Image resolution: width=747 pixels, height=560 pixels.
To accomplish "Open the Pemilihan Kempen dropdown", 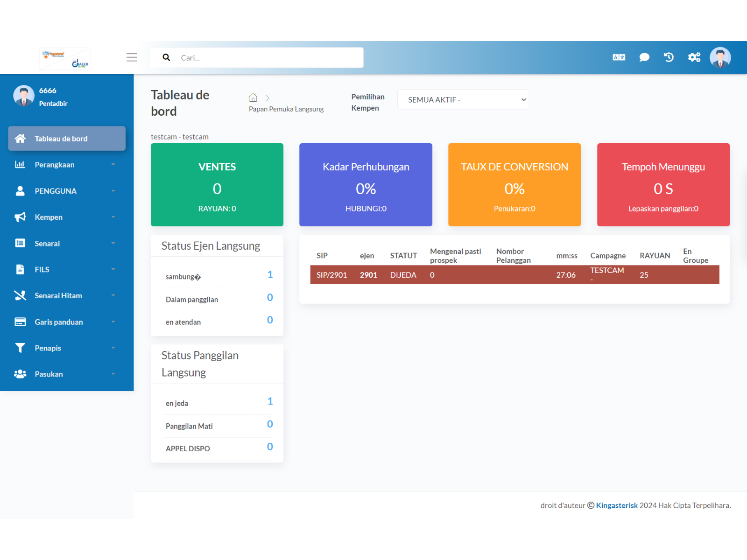I will [x=463, y=99].
